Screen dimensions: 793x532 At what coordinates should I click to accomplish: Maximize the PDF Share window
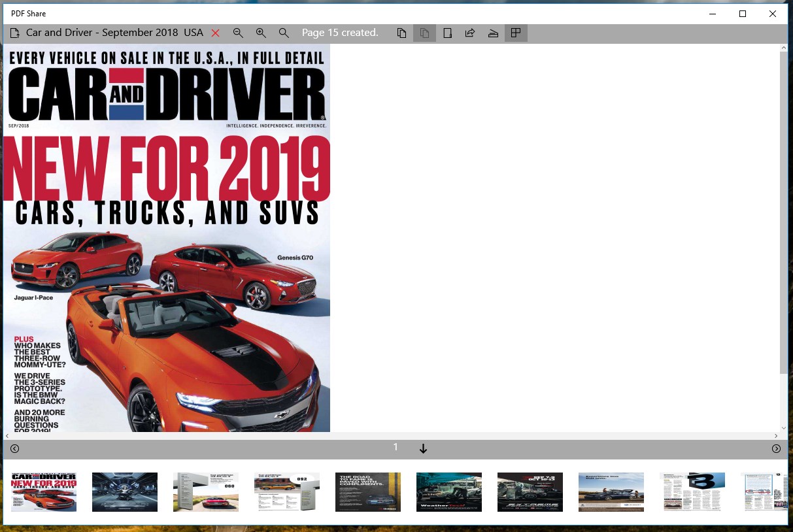point(743,14)
